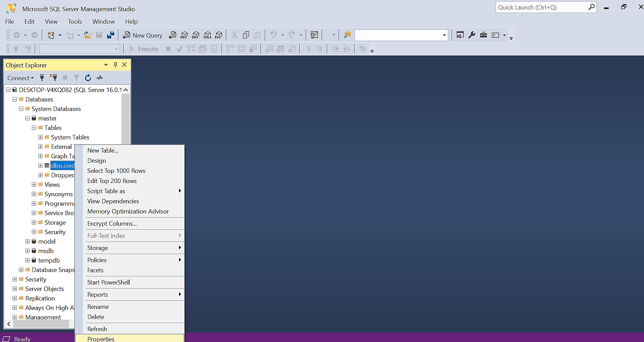The height and width of the screenshot is (342, 644).
Task: Click the Find in Files icon
Action: tap(347, 35)
